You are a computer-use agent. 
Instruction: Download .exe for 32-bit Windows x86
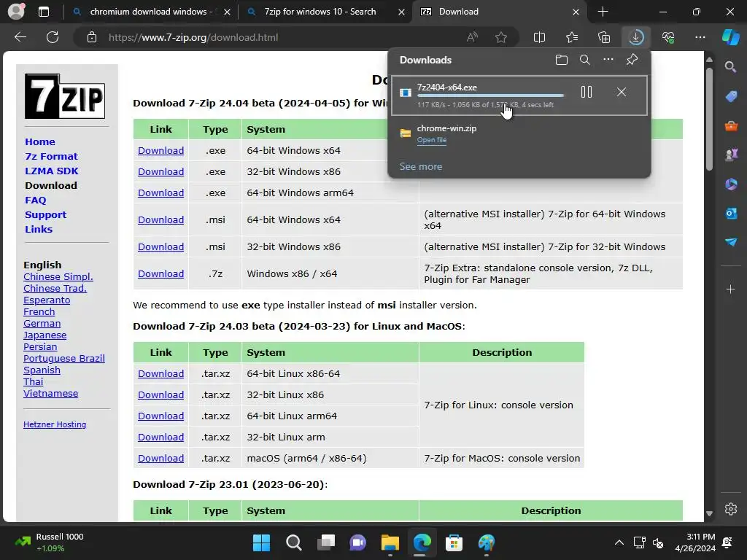pyautogui.click(x=161, y=171)
